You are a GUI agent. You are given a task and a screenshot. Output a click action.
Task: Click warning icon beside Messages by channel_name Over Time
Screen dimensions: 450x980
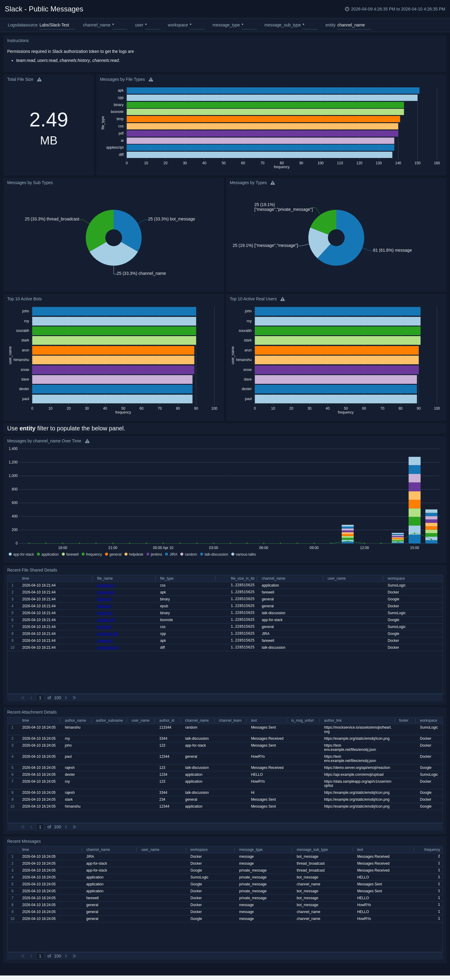(87, 441)
